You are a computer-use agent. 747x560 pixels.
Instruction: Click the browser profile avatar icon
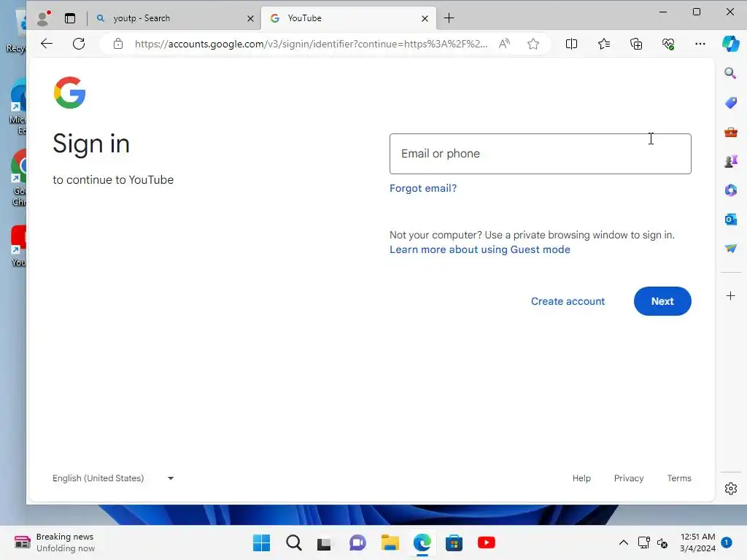pyautogui.click(x=43, y=18)
